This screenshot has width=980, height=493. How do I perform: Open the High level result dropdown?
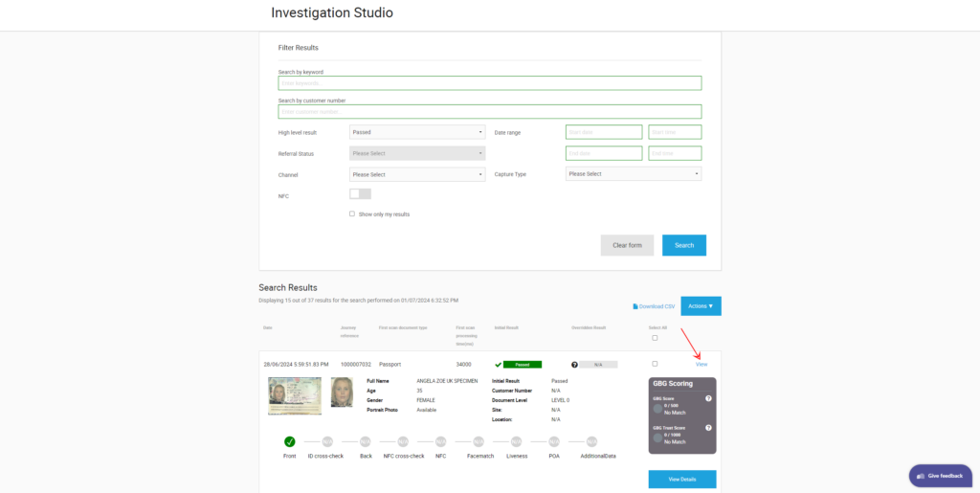(x=417, y=132)
